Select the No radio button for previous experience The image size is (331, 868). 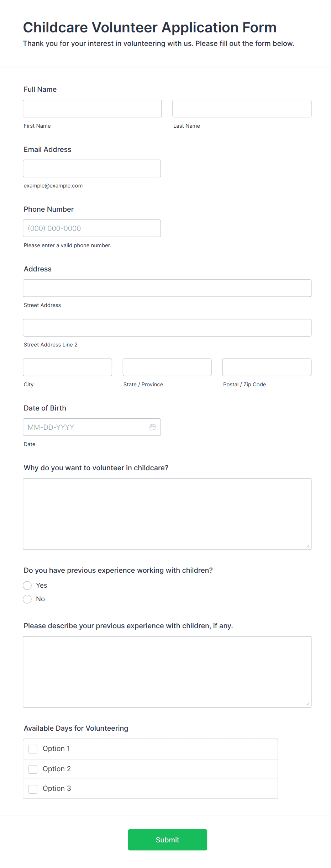tap(27, 599)
